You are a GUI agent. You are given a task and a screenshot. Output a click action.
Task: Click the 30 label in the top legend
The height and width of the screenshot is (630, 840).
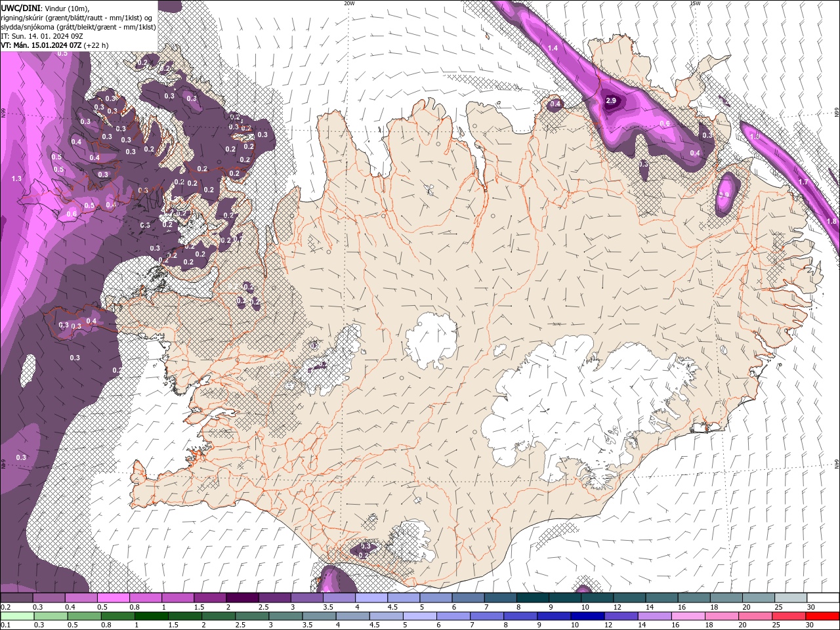click(x=810, y=607)
